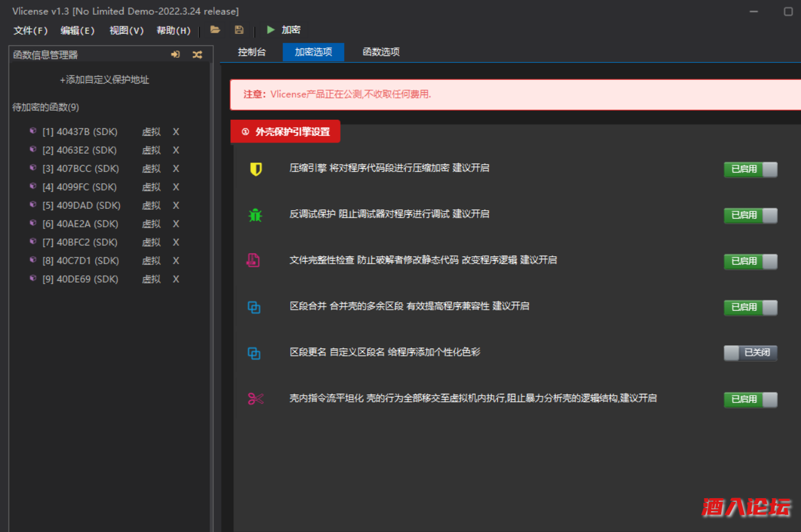Click 虚拟 mode for function 40BFC2
801x532 pixels.
[151, 242]
